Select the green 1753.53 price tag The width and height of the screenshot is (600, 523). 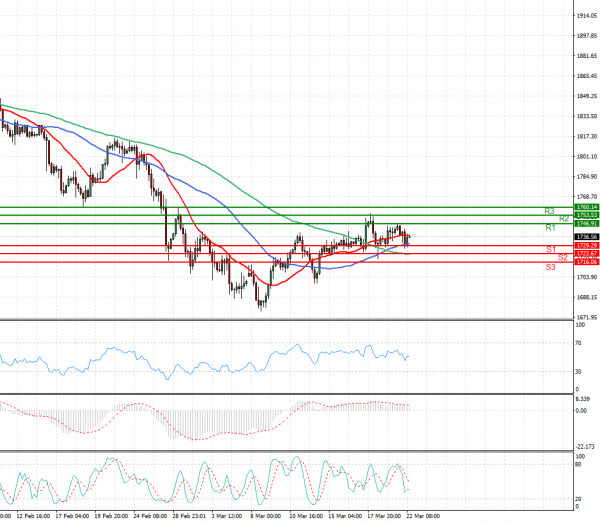(587, 215)
